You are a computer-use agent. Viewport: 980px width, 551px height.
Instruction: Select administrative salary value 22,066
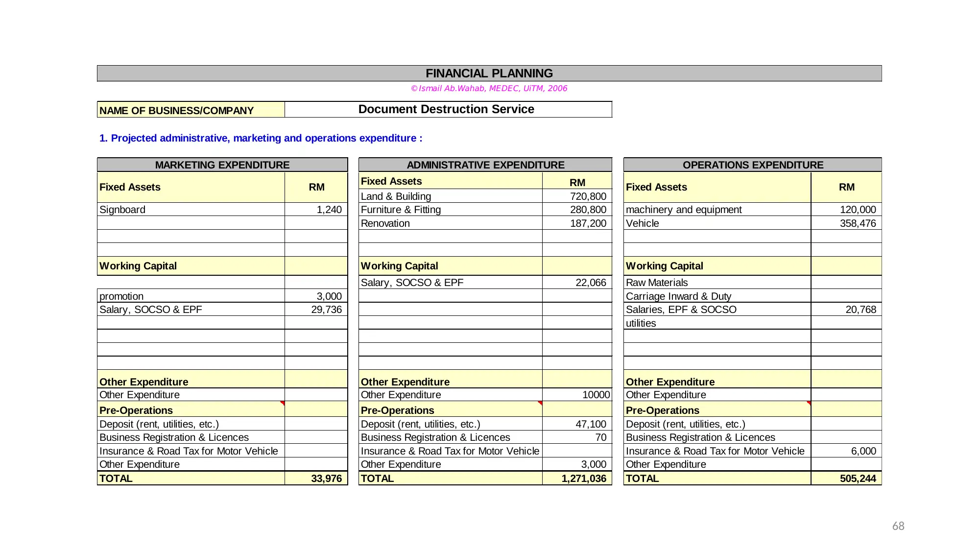591,283
